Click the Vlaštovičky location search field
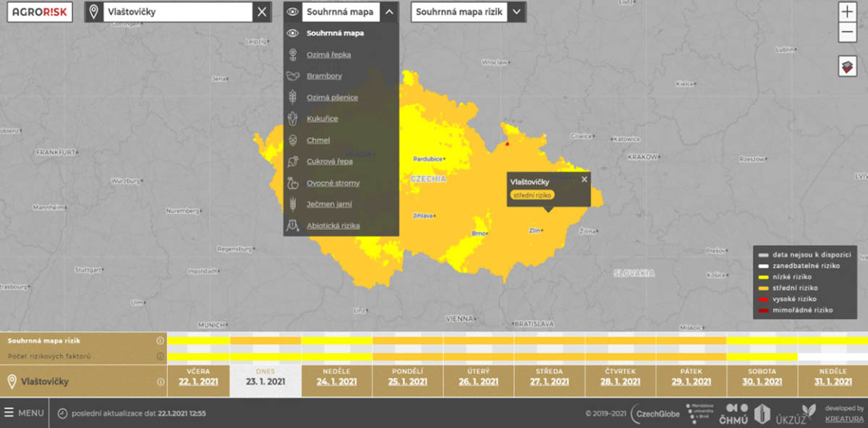Screen dimensions: 868x428 pyautogui.click(x=177, y=12)
